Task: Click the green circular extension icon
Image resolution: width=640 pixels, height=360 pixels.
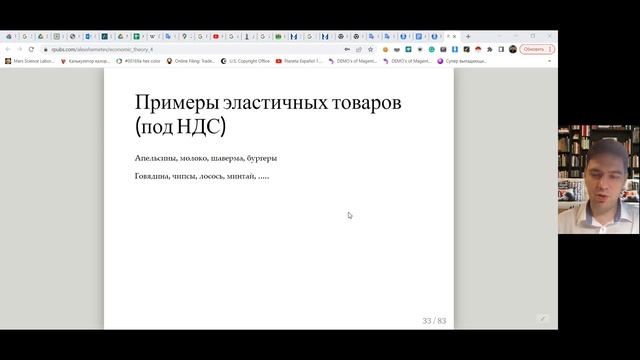Action: (x=431, y=49)
